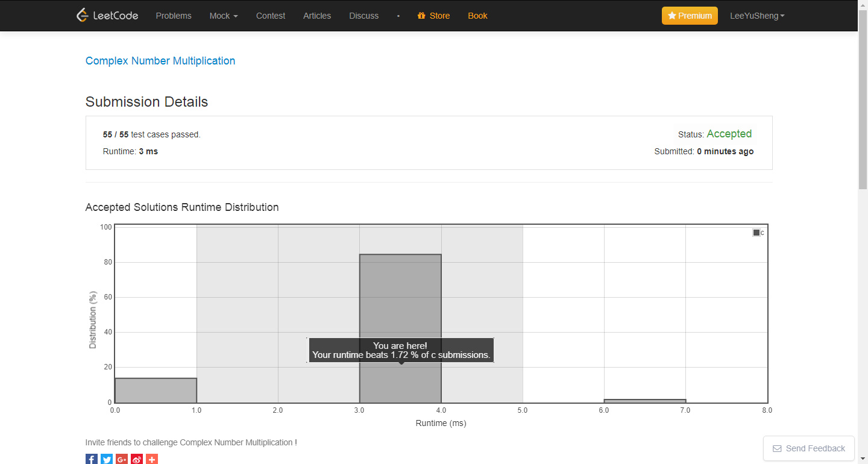Go to the Problems page

[174, 16]
